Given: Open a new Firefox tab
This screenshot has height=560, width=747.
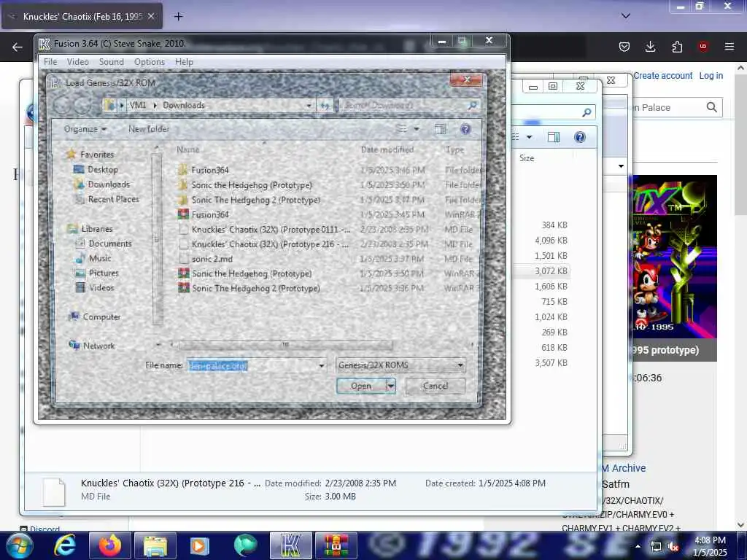Looking at the screenshot, I should pyautogui.click(x=178, y=16).
